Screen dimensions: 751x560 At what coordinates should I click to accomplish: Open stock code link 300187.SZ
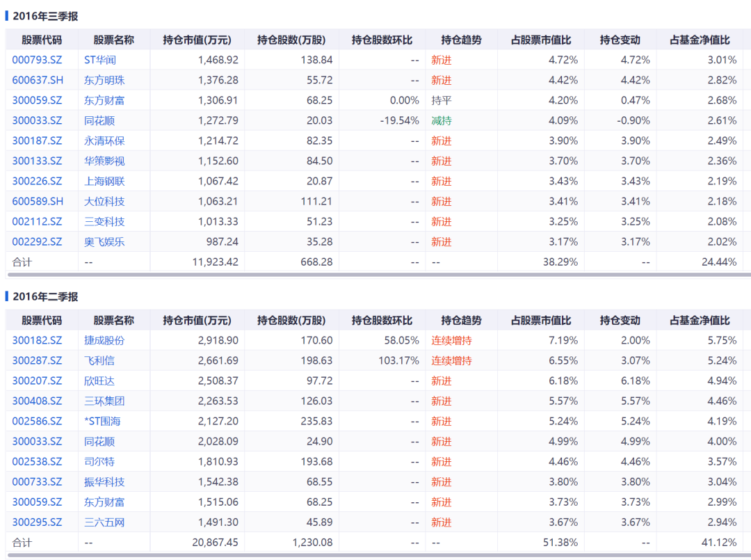[x=37, y=141]
